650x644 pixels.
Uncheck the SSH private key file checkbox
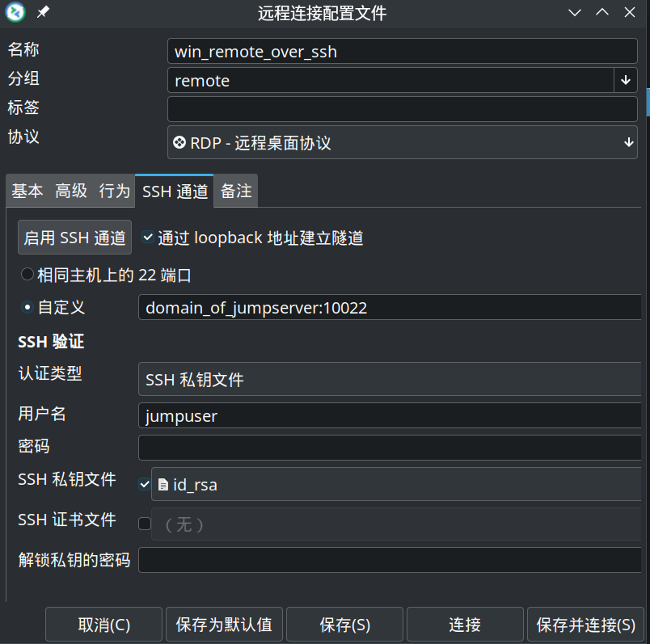[145, 485]
